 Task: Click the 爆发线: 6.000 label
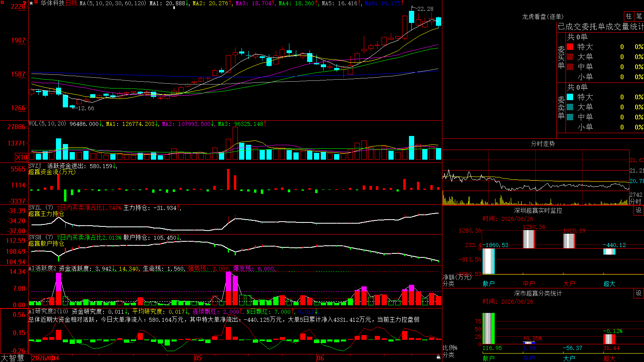[x=254, y=269]
